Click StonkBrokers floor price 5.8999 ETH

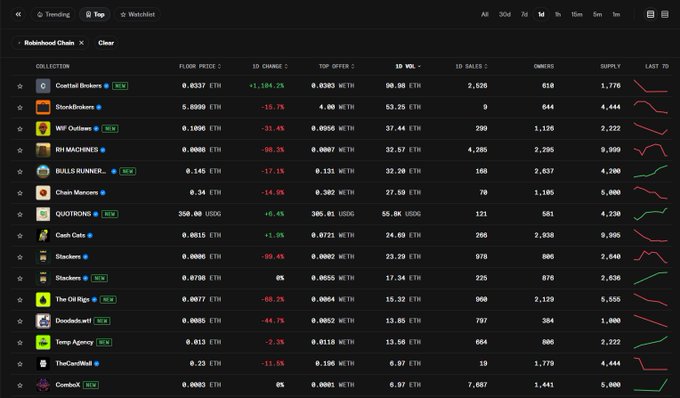click(201, 107)
